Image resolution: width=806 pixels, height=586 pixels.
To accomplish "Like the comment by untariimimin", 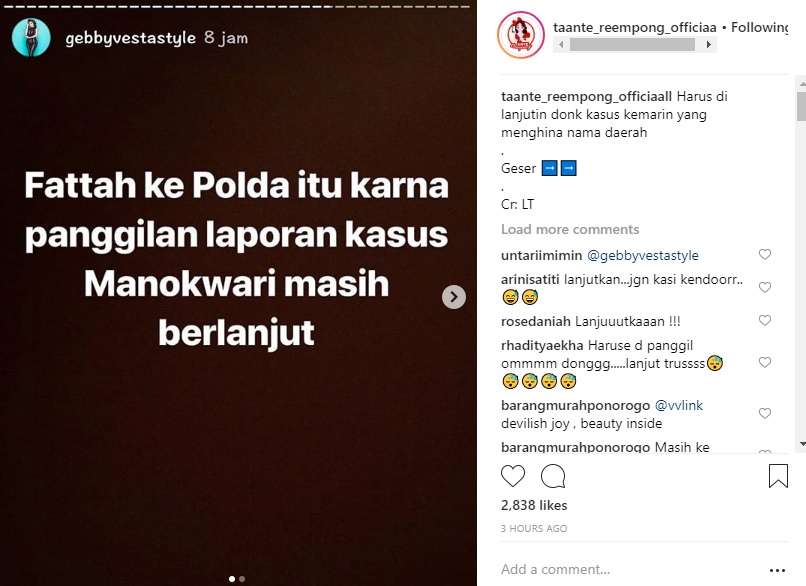I will (765, 254).
